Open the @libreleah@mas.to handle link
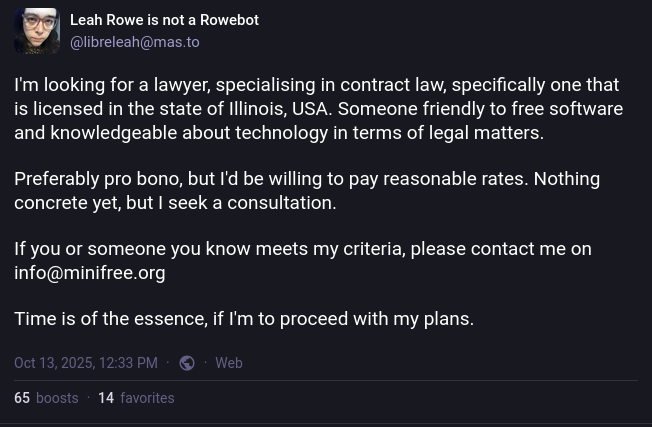652x427 pixels. pos(135,42)
